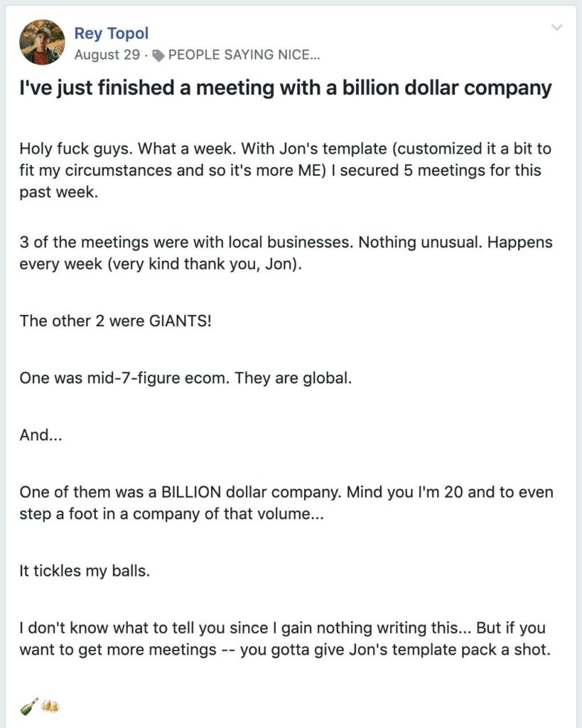Click the champagne bottle emoji

tap(29, 707)
